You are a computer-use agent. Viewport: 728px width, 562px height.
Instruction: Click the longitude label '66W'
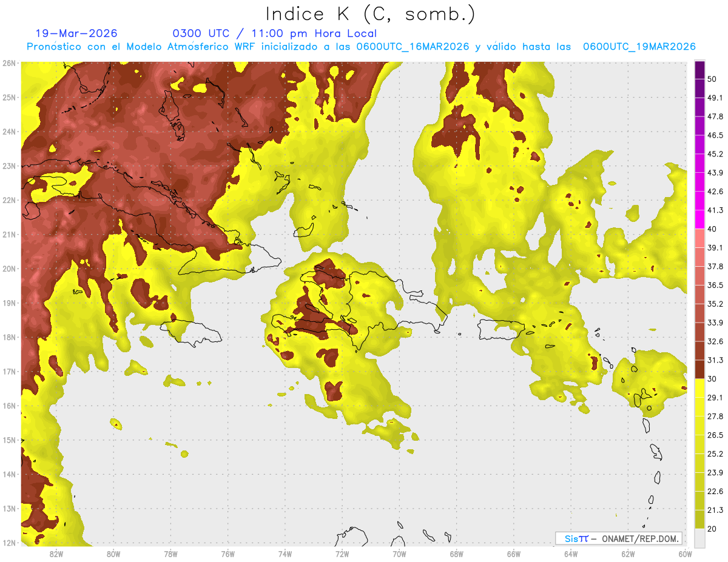pos(514,554)
